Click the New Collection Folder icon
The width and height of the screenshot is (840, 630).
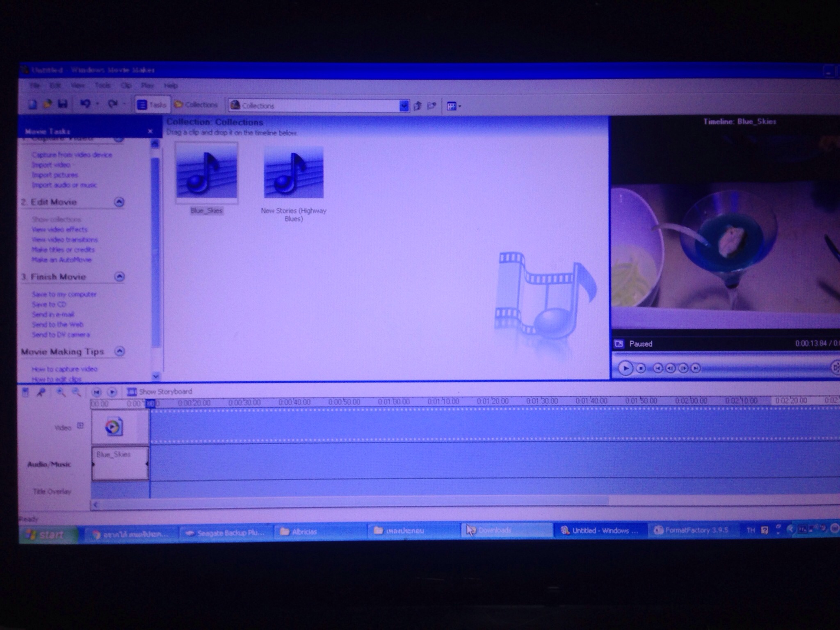pyautogui.click(x=431, y=106)
